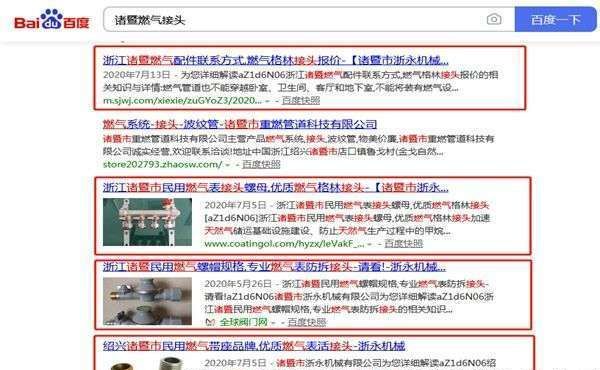600x370 pixels.
Task: Click the Baidu logo
Action: pyautogui.click(x=52, y=20)
